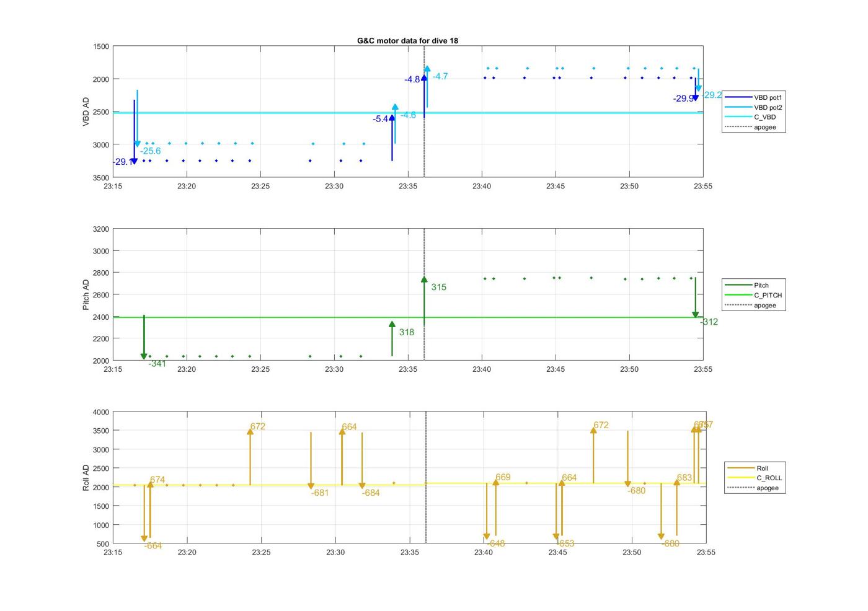Click the "-5.4" value label in VBD plot

point(380,119)
